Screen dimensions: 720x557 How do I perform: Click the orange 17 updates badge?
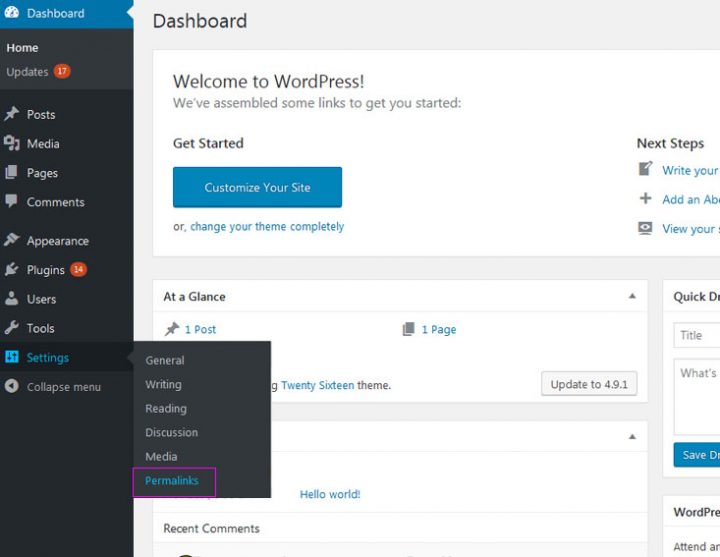62,71
